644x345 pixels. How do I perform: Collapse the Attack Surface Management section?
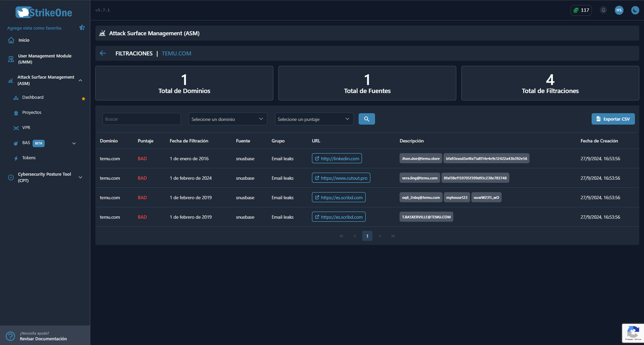click(x=80, y=80)
